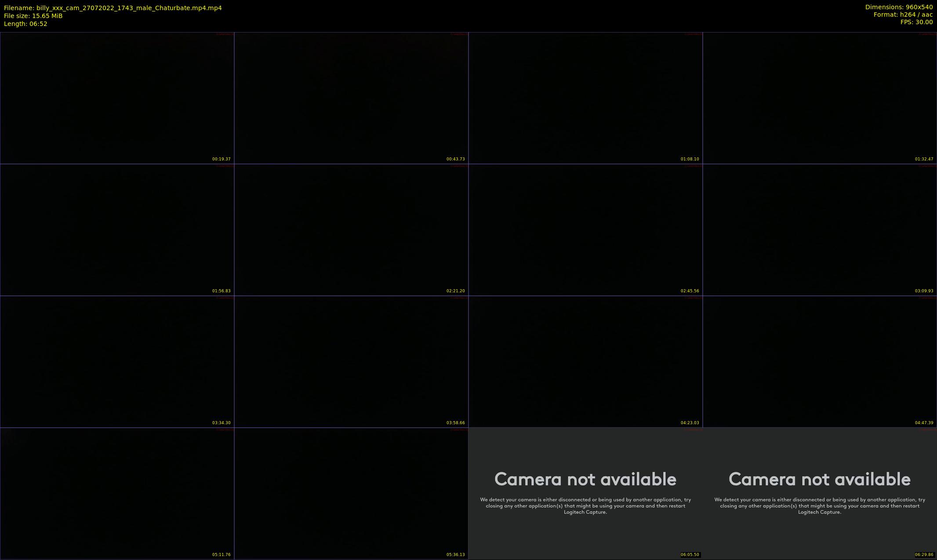Viewport: 937px width, 560px height.
Task: Select the thumbnail frame at 00:43.73
Action: click(x=351, y=98)
